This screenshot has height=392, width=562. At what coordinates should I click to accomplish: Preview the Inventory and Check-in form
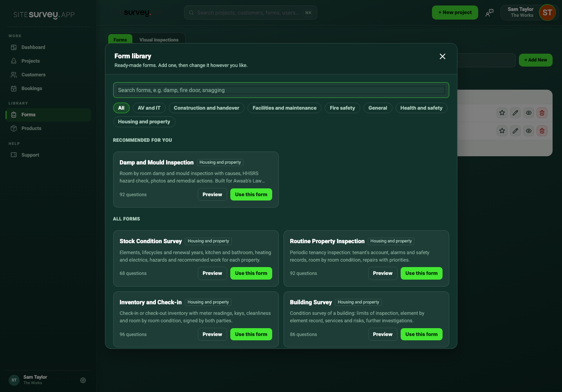tap(212, 334)
